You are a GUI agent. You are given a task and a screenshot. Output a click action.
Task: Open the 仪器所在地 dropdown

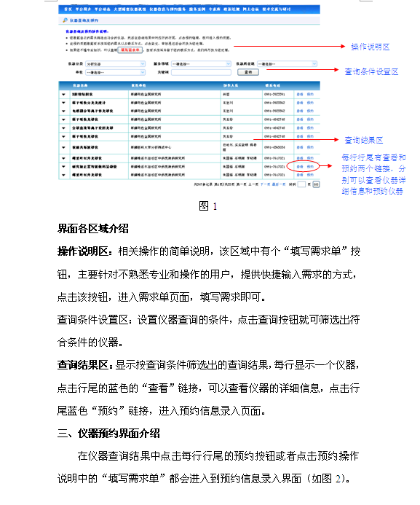click(287, 64)
